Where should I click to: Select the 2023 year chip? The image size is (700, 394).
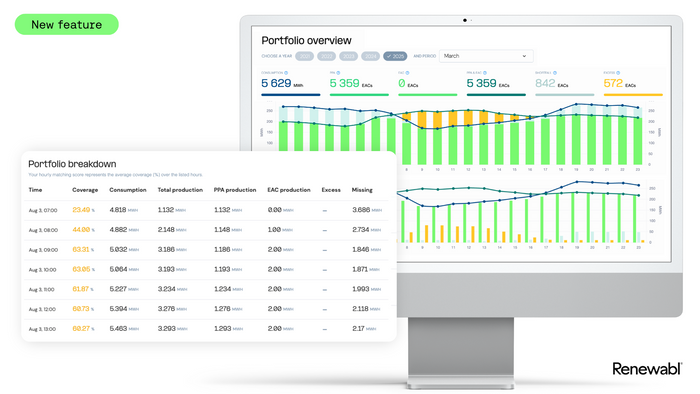tap(348, 56)
